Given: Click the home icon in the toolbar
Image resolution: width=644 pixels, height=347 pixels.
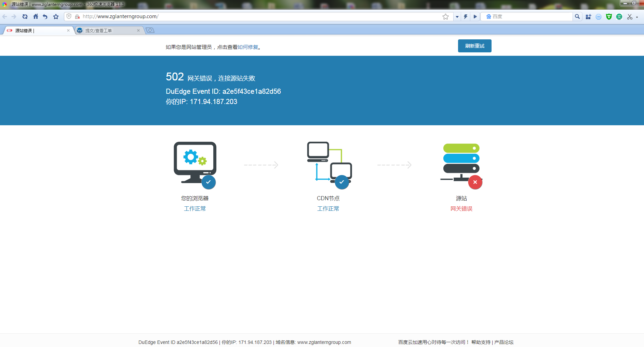Looking at the screenshot, I should click(x=36, y=16).
